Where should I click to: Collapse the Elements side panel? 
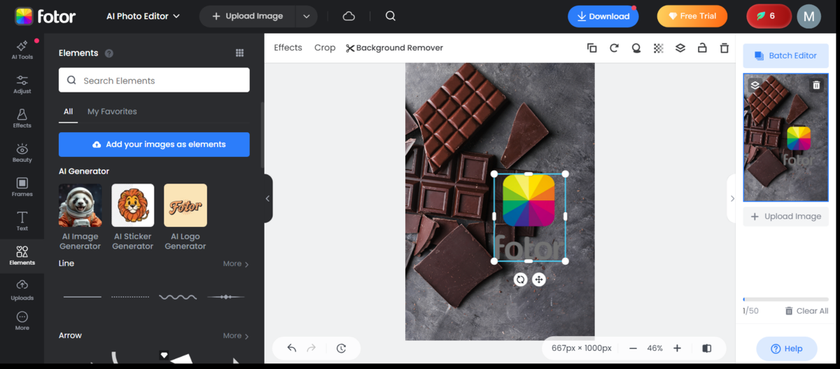tap(268, 198)
